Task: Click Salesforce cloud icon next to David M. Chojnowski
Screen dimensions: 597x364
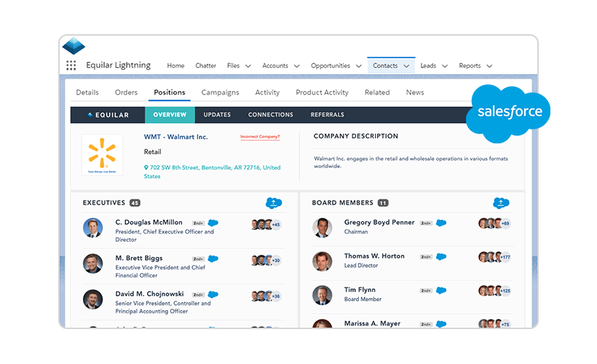Action: tap(213, 294)
